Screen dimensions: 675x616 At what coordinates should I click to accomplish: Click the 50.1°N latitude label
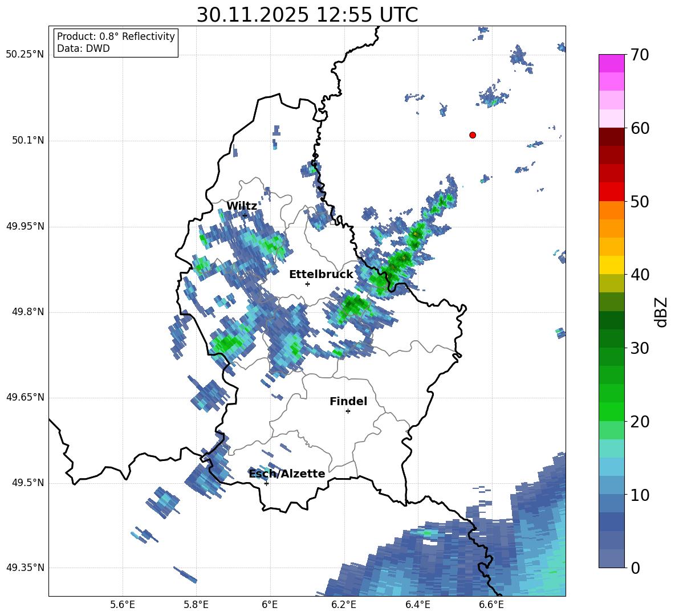(28, 140)
